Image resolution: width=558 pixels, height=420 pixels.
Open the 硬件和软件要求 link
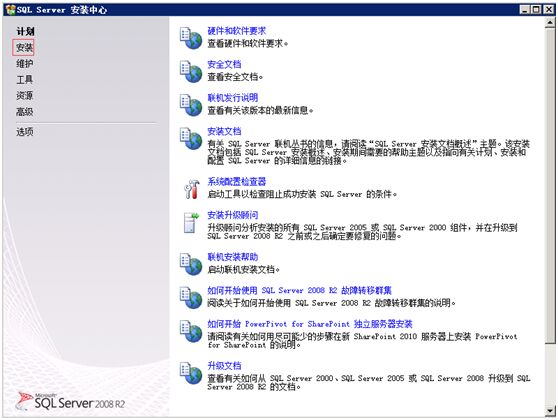pyautogui.click(x=237, y=31)
